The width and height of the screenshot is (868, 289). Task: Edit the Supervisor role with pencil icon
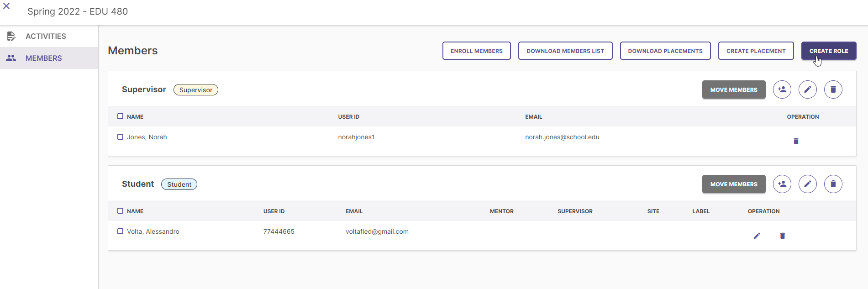pos(808,89)
